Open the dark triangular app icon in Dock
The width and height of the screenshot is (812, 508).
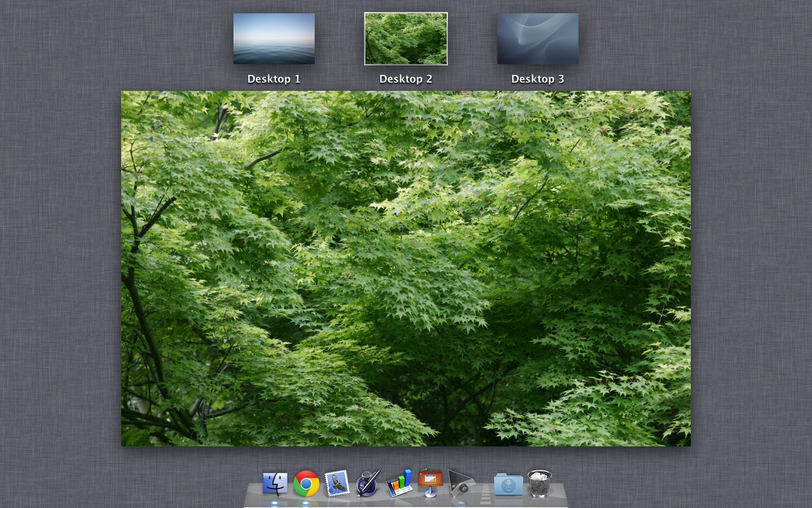click(461, 483)
